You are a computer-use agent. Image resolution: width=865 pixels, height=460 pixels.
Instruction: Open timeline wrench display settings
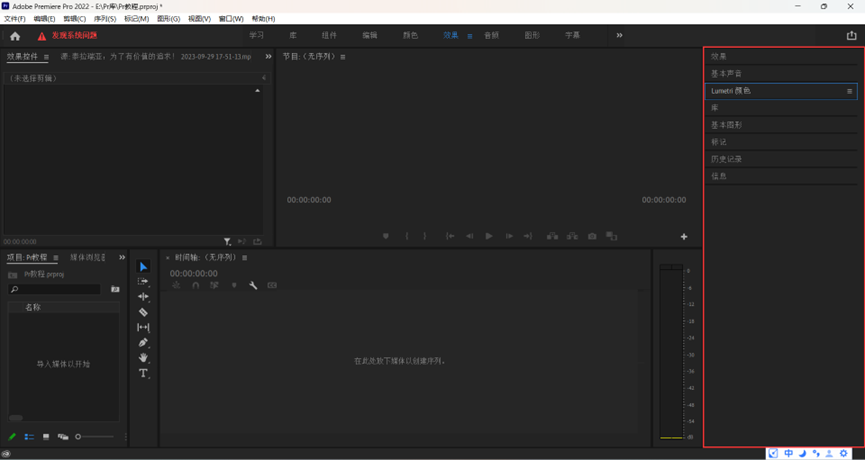tap(253, 285)
